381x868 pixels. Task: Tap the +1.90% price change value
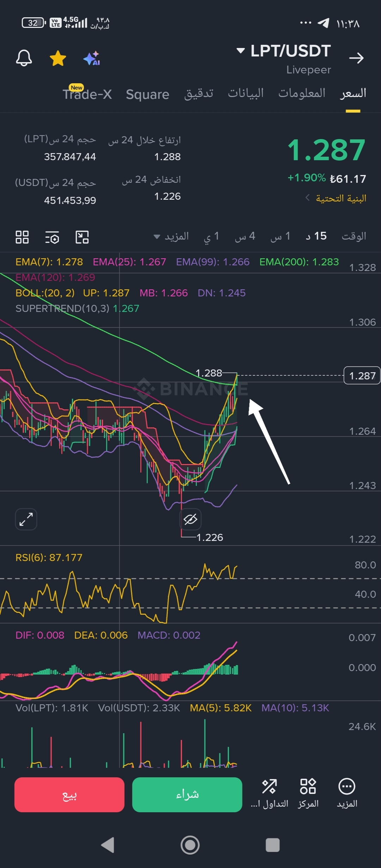pyautogui.click(x=307, y=177)
